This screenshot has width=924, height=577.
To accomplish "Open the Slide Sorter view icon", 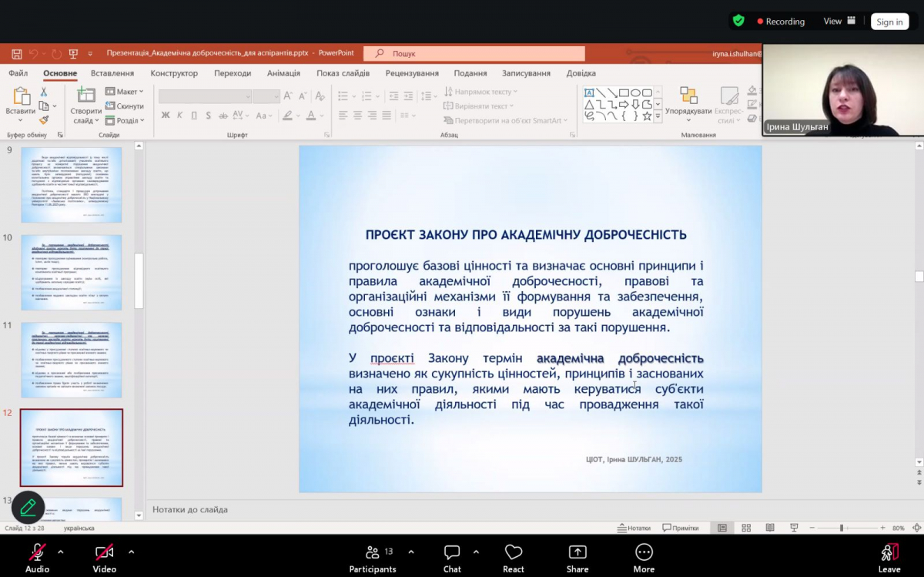I will tap(745, 528).
